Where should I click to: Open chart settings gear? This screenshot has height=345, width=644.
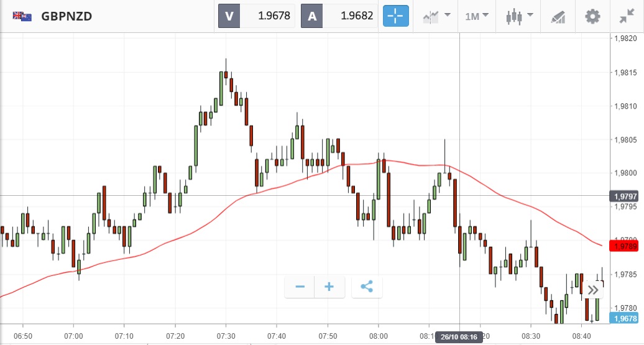tap(592, 16)
